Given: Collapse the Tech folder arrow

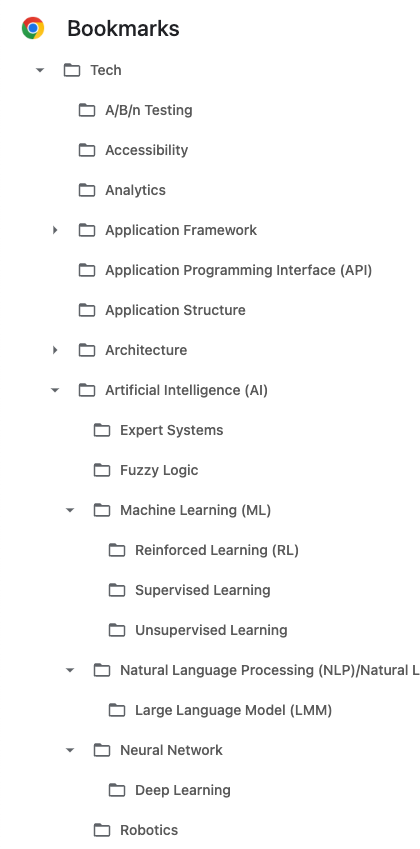Looking at the screenshot, I should pyautogui.click(x=40, y=70).
